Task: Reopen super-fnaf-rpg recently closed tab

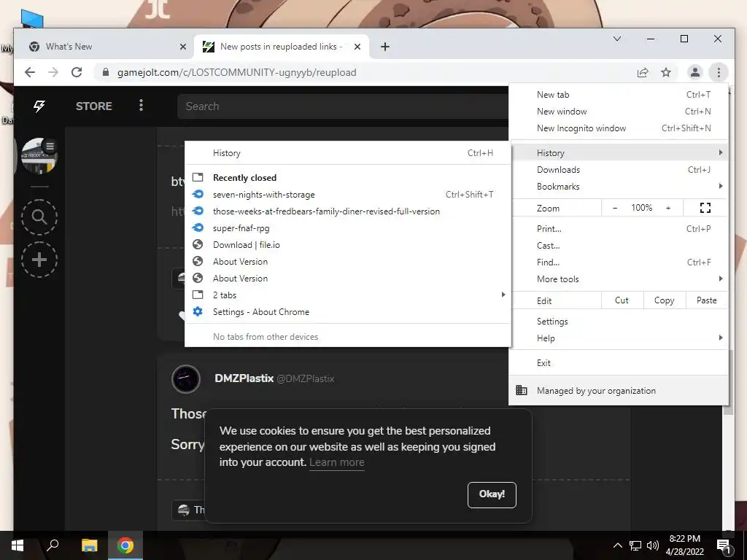Action: 348,228
